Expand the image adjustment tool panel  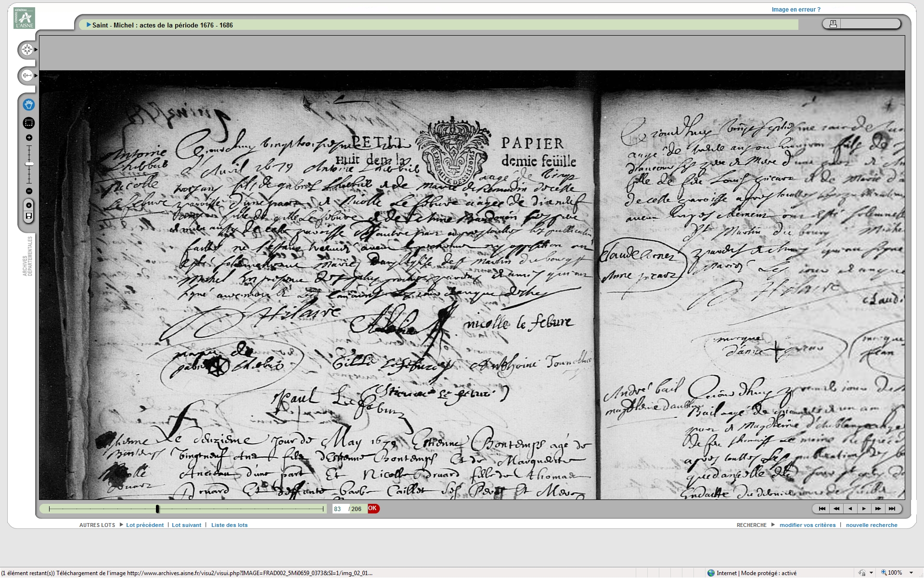click(x=27, y=76)
